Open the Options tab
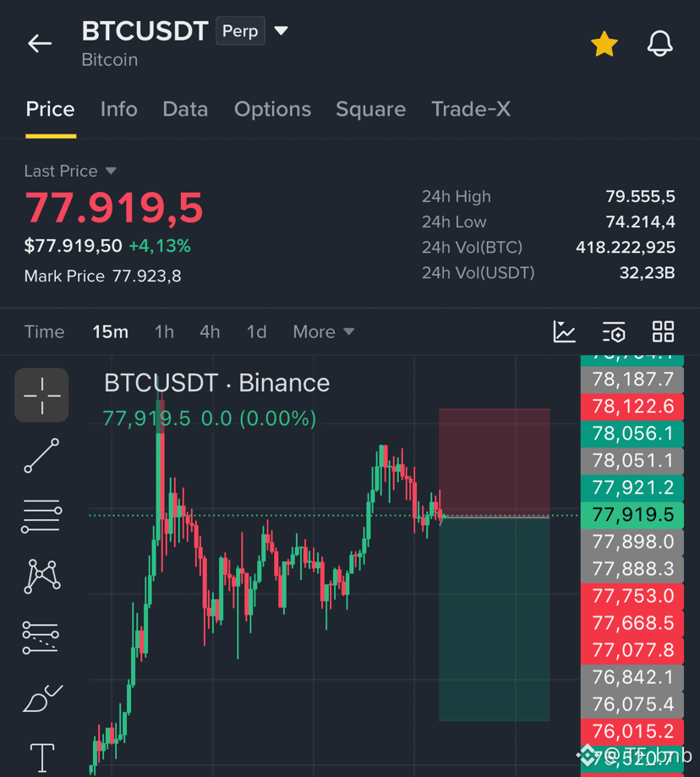The height and width of the screenshot is (777, 700). coord(272,109)
